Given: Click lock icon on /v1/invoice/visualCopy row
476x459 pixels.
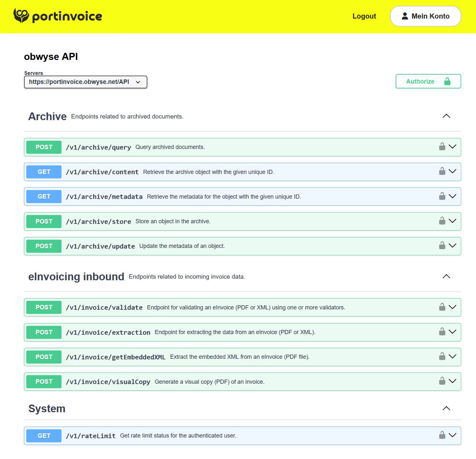Looking at the screenshot, I should [442, 381].
